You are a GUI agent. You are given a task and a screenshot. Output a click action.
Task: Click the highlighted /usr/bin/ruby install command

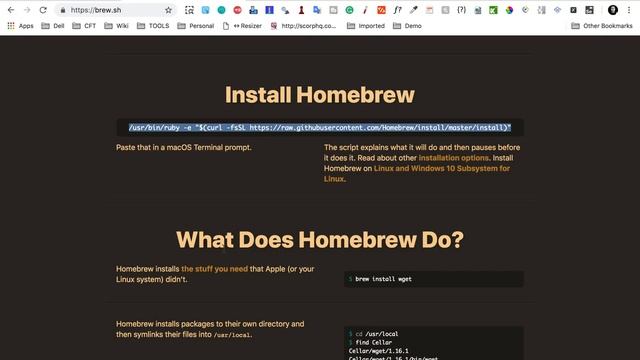[x=320, y=128]
